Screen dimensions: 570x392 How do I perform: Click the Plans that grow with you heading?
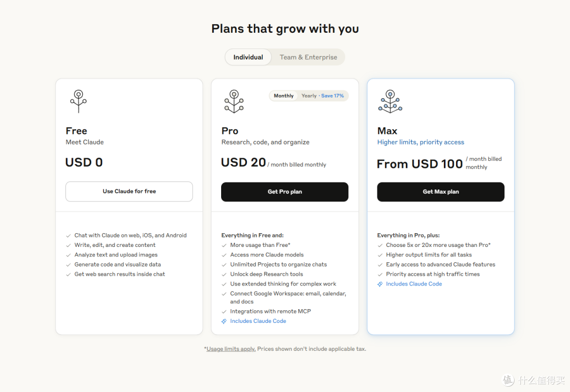pyautogui.click(x=285, y=28)
